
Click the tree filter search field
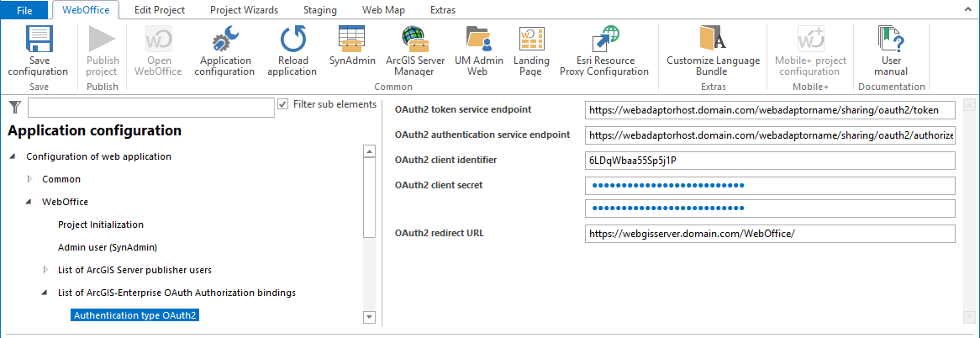[151, 108]
